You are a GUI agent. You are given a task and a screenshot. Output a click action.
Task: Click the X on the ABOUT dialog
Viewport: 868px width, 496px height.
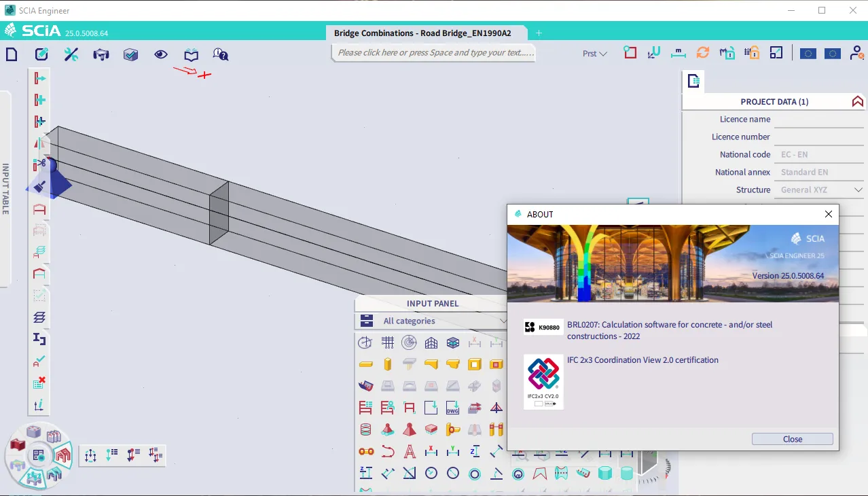click(828, 214)
